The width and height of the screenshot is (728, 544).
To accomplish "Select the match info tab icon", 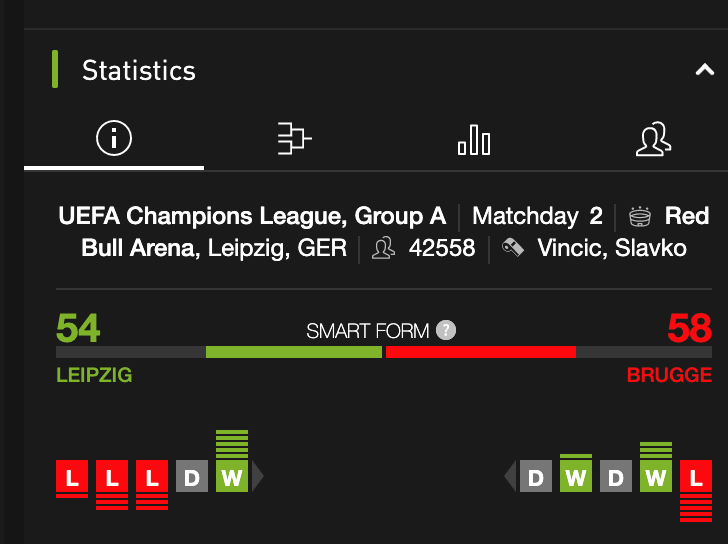I will (114, 138).
